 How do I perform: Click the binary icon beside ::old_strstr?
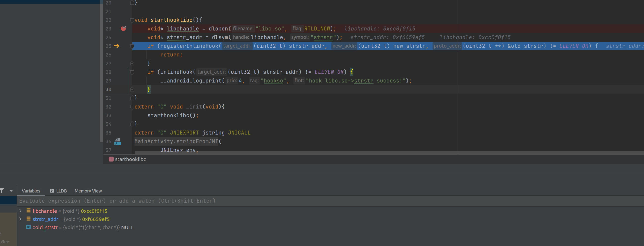click(29, 227)
